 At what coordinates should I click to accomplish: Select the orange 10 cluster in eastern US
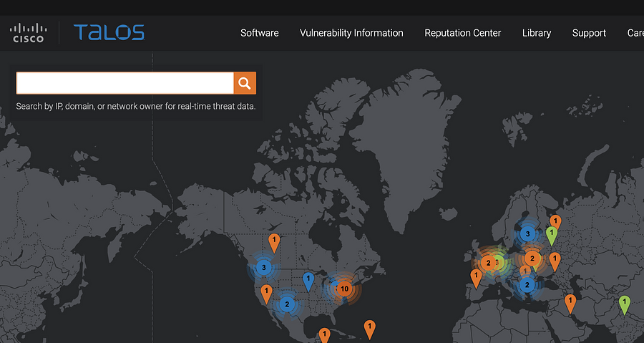coord(345,289)
